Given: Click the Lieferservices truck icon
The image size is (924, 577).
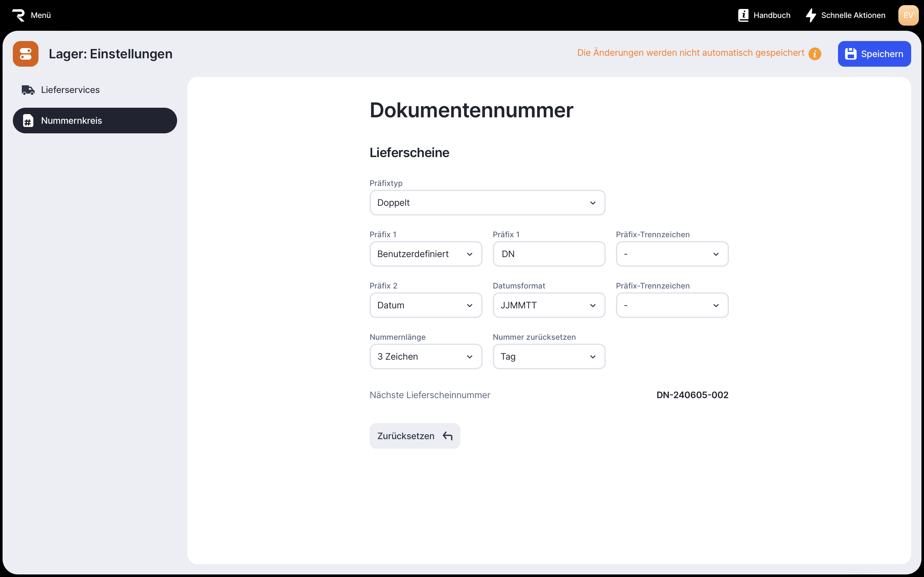Looking at the screenshot, I should tap(28, 90).
